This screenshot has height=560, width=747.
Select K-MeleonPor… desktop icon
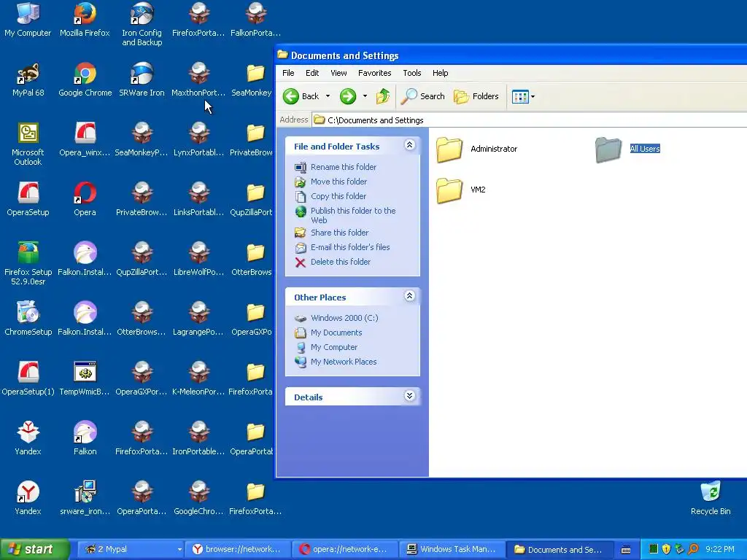click(x=198, y=378)
